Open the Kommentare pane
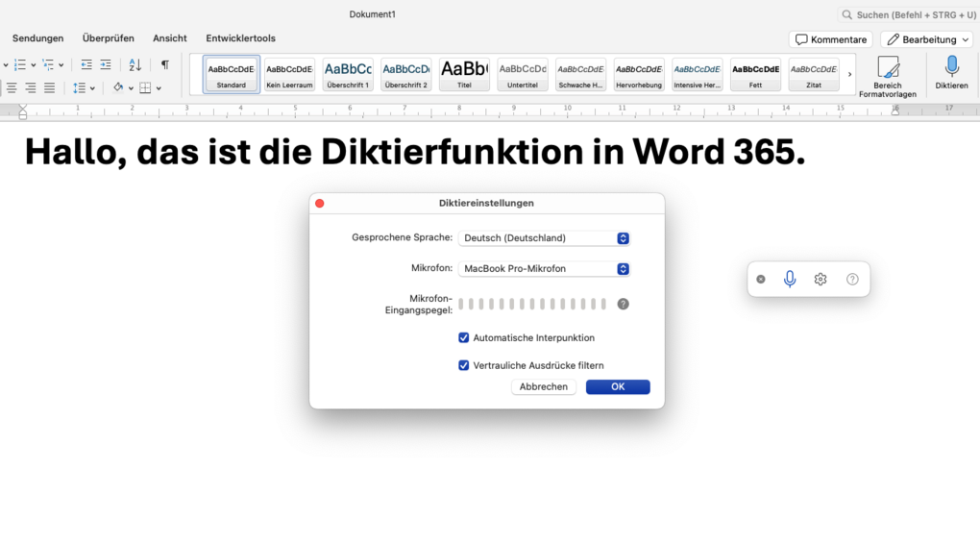This screenshot has width=980, height=543. pos(831,39)
